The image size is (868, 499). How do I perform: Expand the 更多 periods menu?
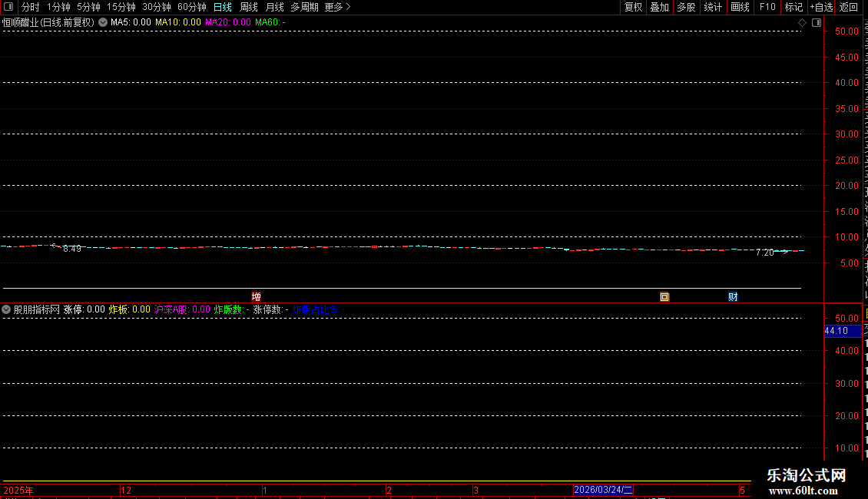337,7
